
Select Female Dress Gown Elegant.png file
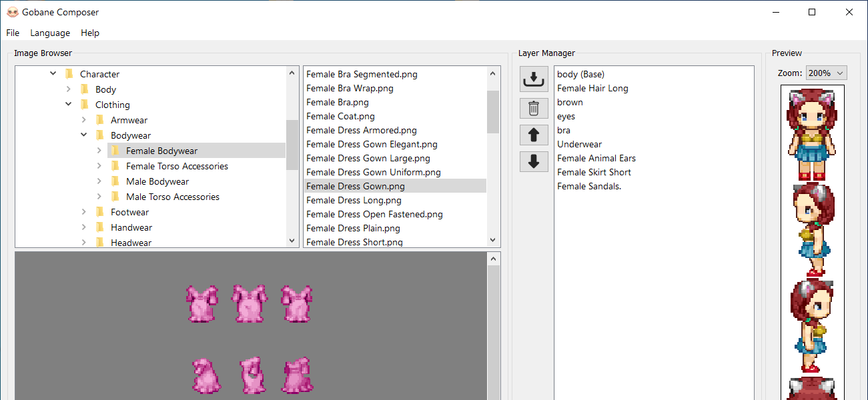tap(372, 144)
